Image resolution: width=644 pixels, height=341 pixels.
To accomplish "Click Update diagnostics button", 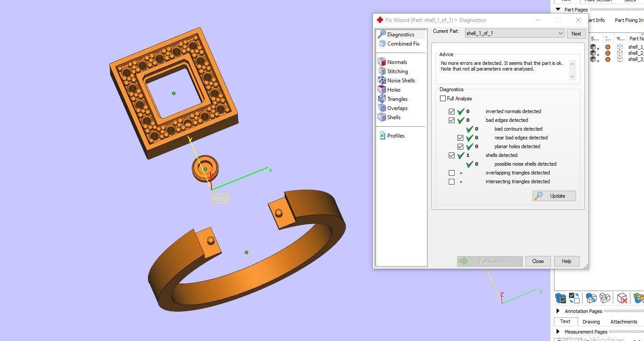I will coord(554,196).
